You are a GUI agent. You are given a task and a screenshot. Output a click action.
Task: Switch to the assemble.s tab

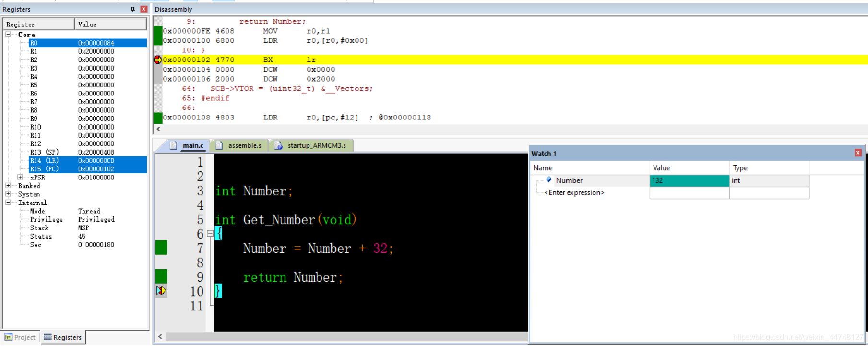(240, 145)
